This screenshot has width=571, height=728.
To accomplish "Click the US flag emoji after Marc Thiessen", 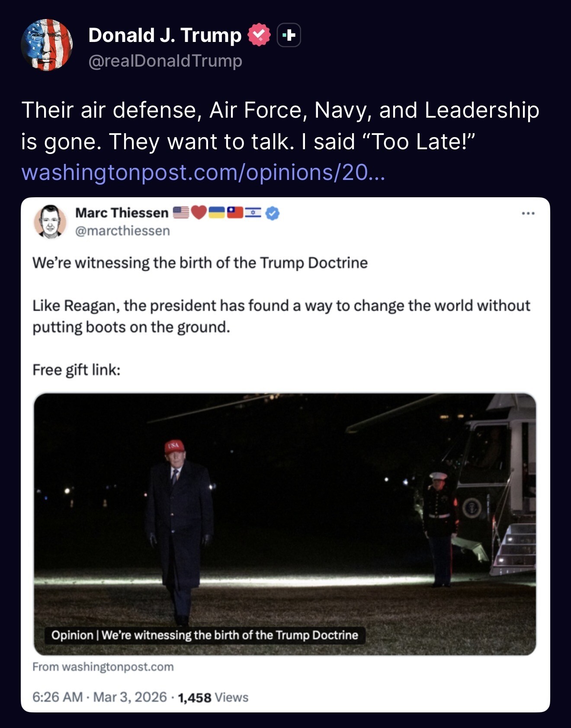I will click(x=181, y=212).
